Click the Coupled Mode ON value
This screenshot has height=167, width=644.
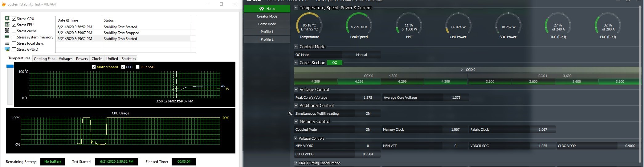(368, 129)
